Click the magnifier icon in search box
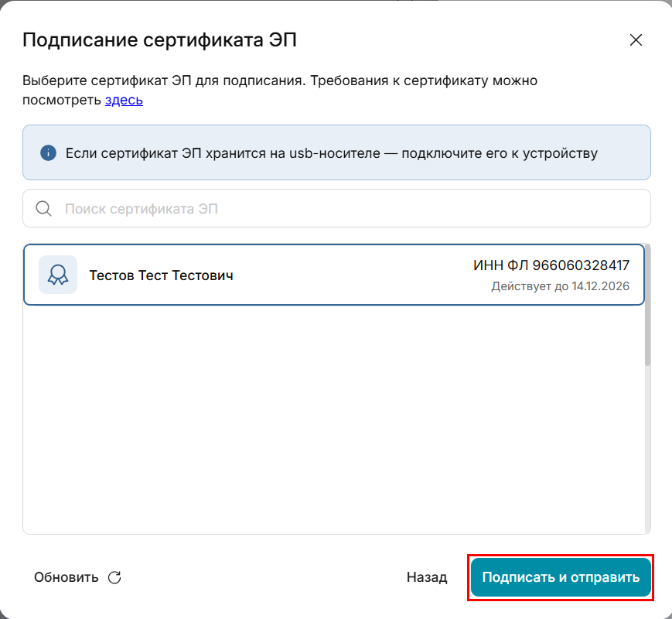 point(44,209)
